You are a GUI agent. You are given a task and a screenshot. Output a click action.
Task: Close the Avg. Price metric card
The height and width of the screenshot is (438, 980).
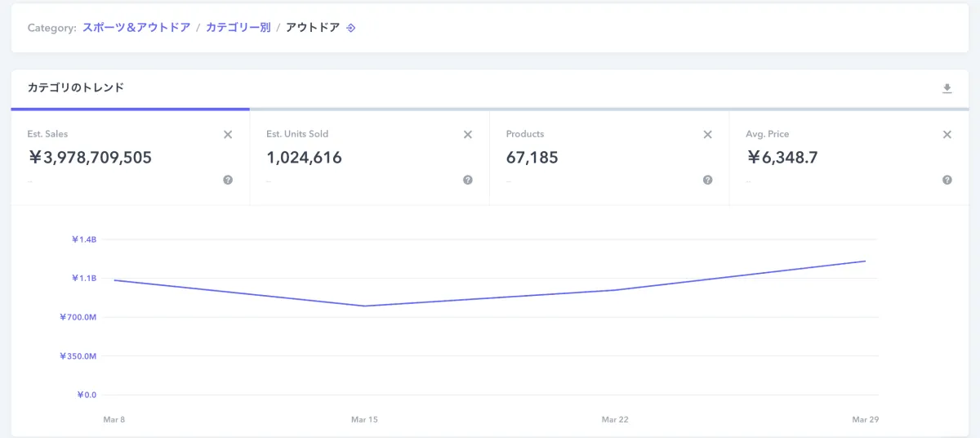[947, 135]
